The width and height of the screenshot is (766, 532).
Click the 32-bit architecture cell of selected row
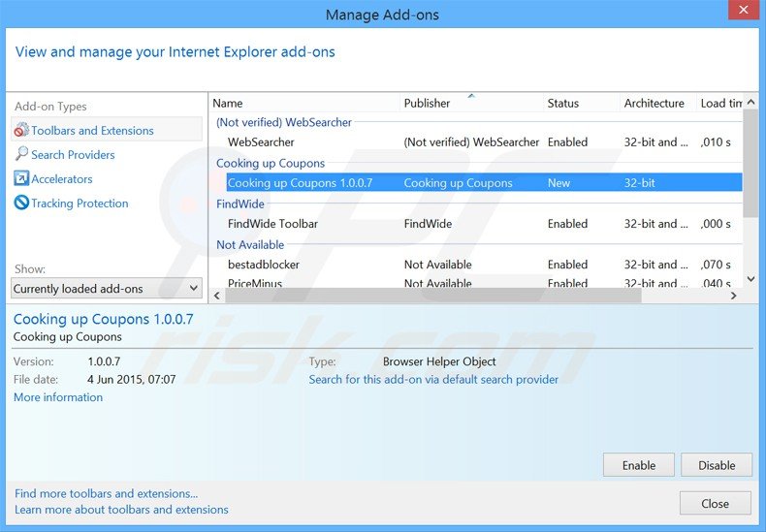640,183
